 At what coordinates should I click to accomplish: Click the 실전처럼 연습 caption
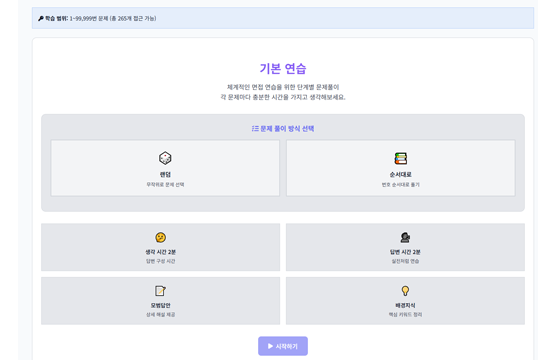click(405, 261)
